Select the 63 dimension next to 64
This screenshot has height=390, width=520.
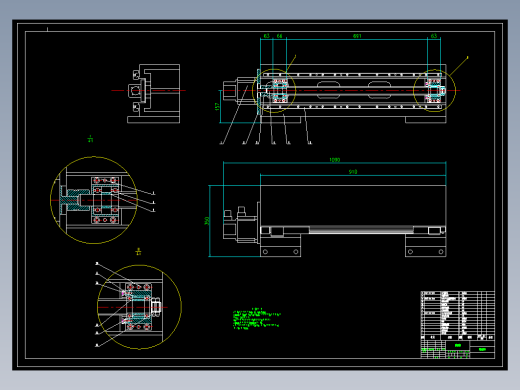click(266, 36)
